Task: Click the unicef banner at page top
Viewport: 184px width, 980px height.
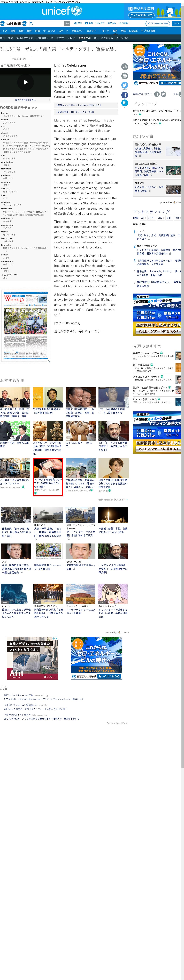Action: (62, 11)
